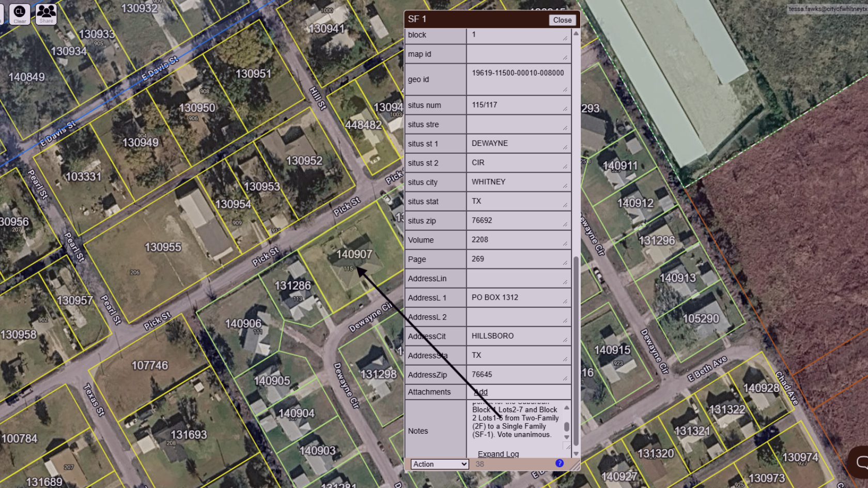This screenshot has width=868, height=488.
Task: Click the info panel vertical scrollbar thumb
Action: click(576, 350)
